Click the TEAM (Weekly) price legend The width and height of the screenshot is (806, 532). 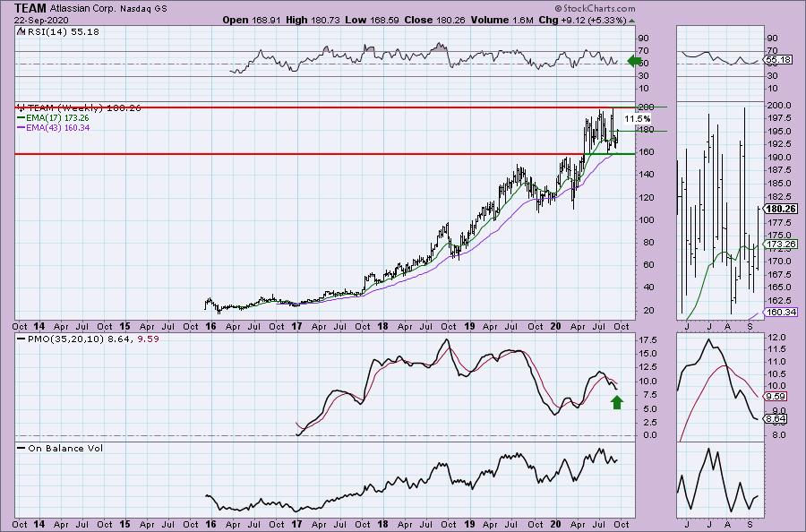pos(79,108)
